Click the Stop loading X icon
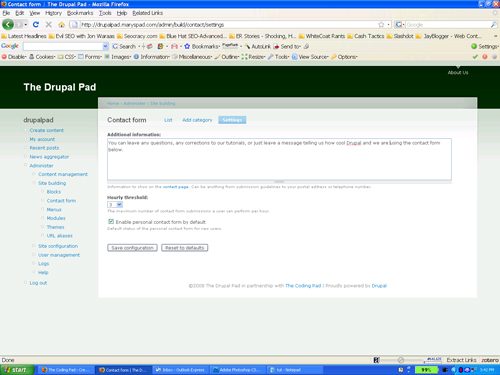500x375 pixels. 49,24
